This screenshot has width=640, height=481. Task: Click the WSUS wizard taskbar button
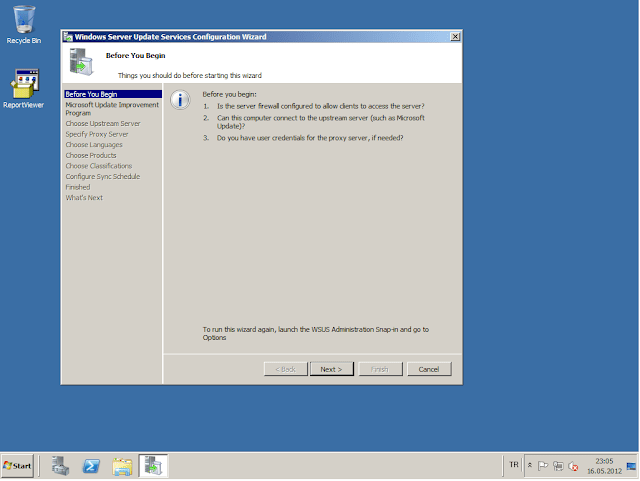click(153, 465)
